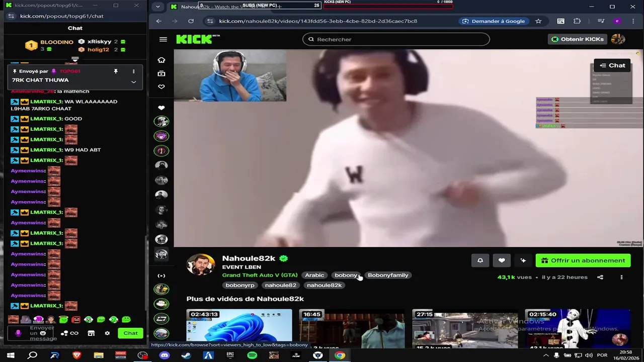
Task: Toggle the Chat panel on video
Action: 612,65
